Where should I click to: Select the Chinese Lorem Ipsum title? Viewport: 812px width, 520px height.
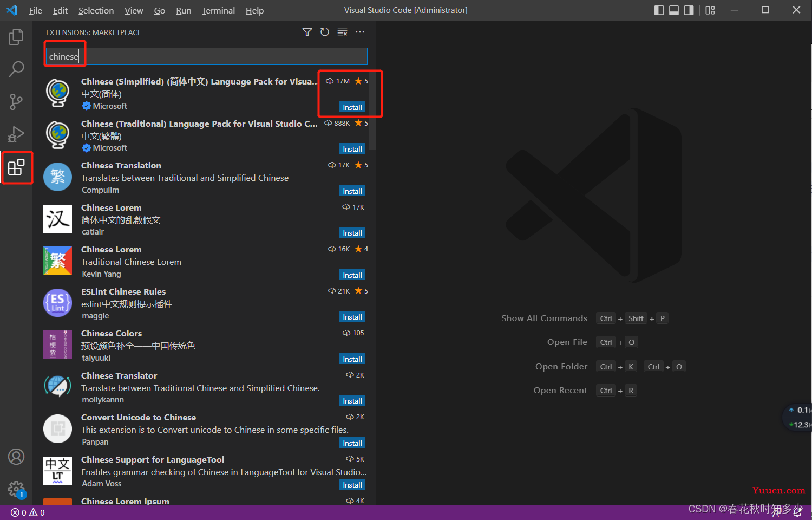(125, 501)
